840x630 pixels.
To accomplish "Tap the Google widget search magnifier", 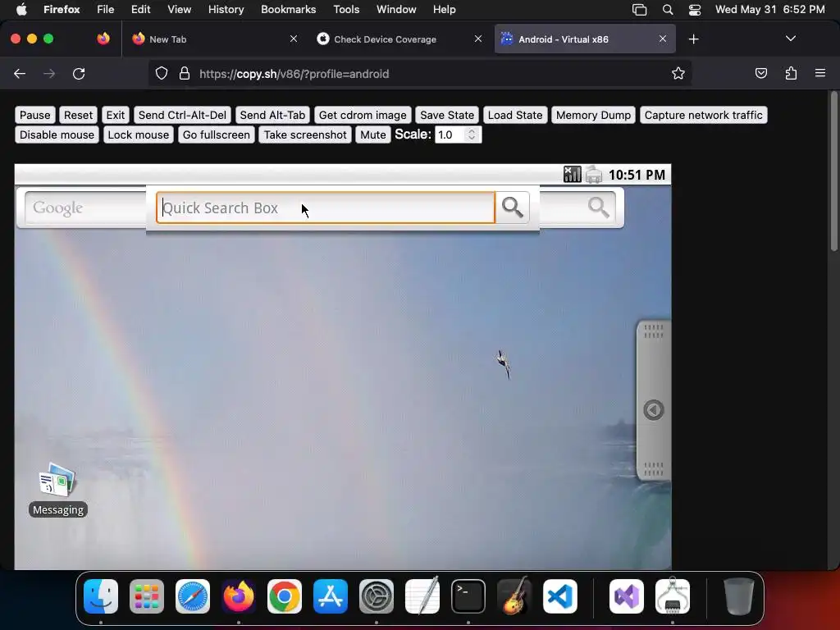I will [x=598, y=208].
